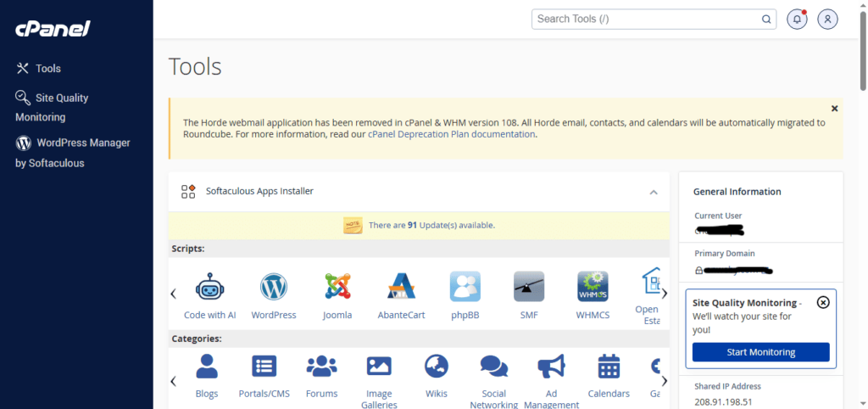Select the Ad Management category icon
This screenshot has height=409, width=868.
click(x=551, y=367)
